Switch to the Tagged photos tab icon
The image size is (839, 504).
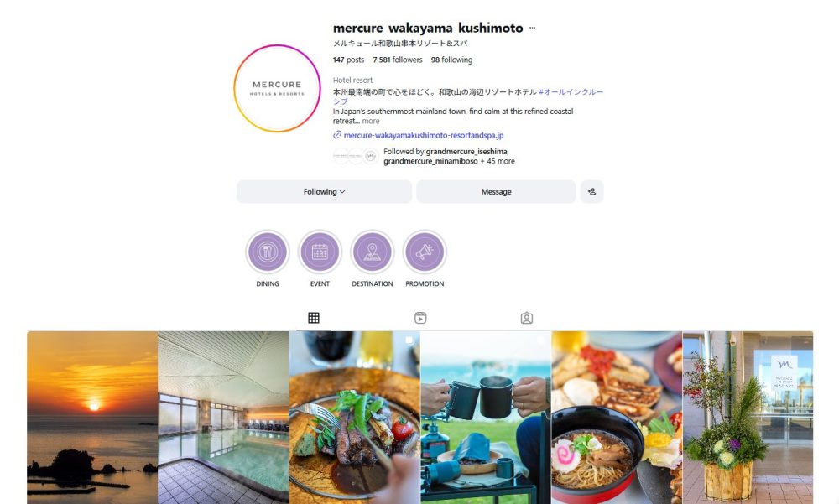pos(527,318)
